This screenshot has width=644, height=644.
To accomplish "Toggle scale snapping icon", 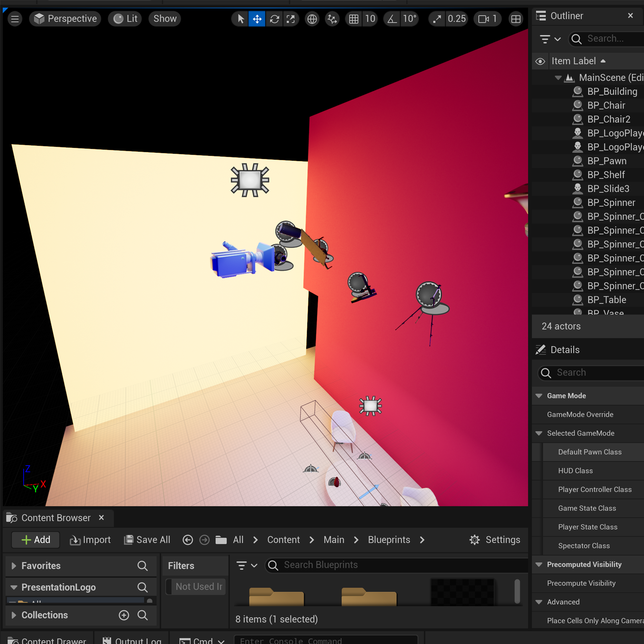I will (437, 19).
